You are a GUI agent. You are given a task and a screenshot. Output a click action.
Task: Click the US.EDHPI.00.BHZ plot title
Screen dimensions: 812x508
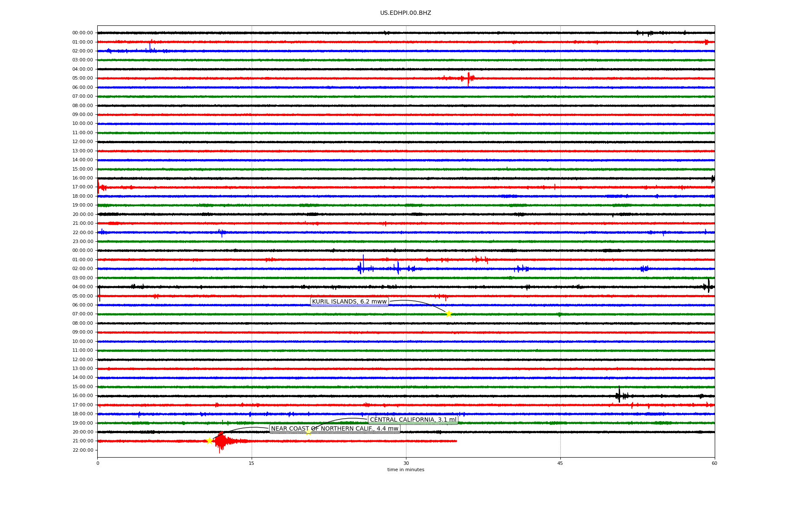(x=406, y=13)
